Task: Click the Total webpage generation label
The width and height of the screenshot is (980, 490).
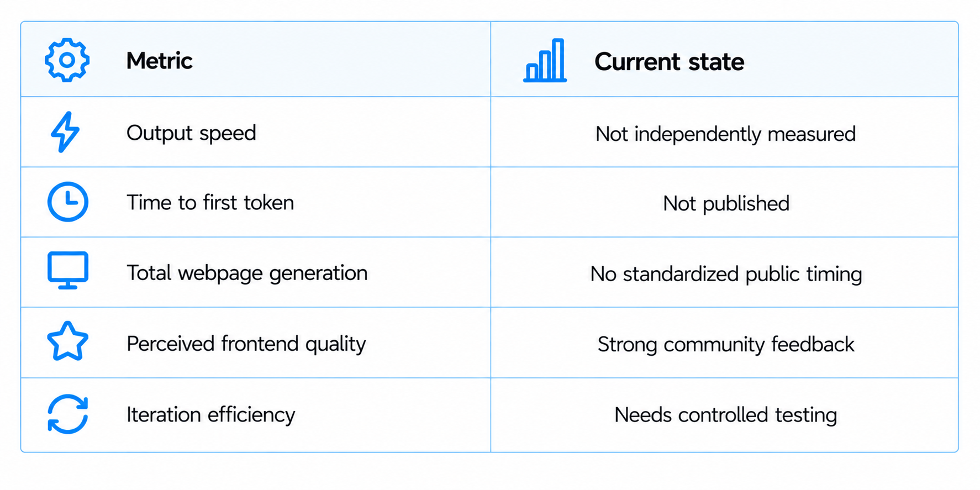Action: (247, 273)
